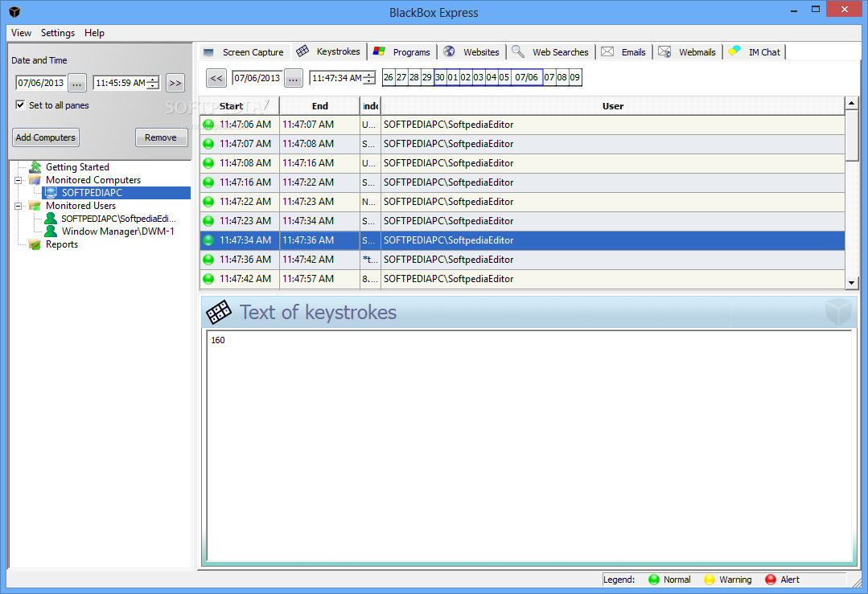
Task: Click the 11:47:34 AM time field
Action: click(336, 79)
